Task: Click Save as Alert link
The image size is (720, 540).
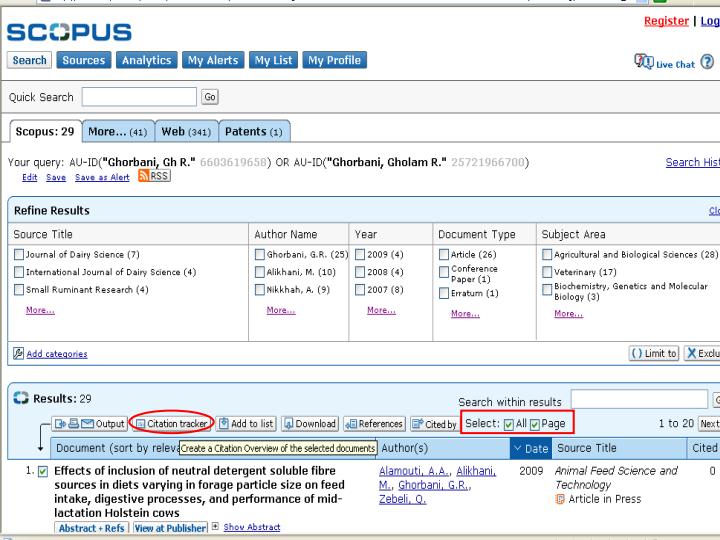Action: pyautogui.click(x=102, y=177)
